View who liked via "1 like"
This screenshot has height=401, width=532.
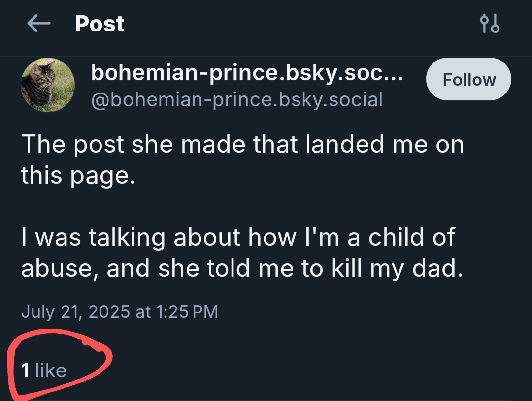click(44, 370)
